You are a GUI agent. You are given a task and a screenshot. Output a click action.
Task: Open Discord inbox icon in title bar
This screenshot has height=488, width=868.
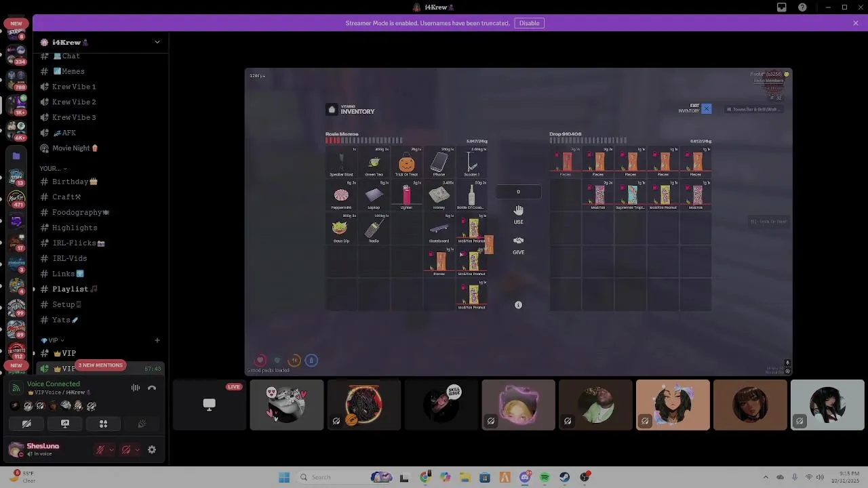[x=782, y=7]
